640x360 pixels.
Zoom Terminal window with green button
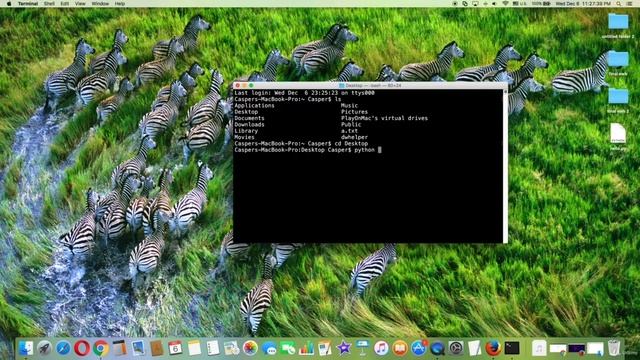point(251,85)
